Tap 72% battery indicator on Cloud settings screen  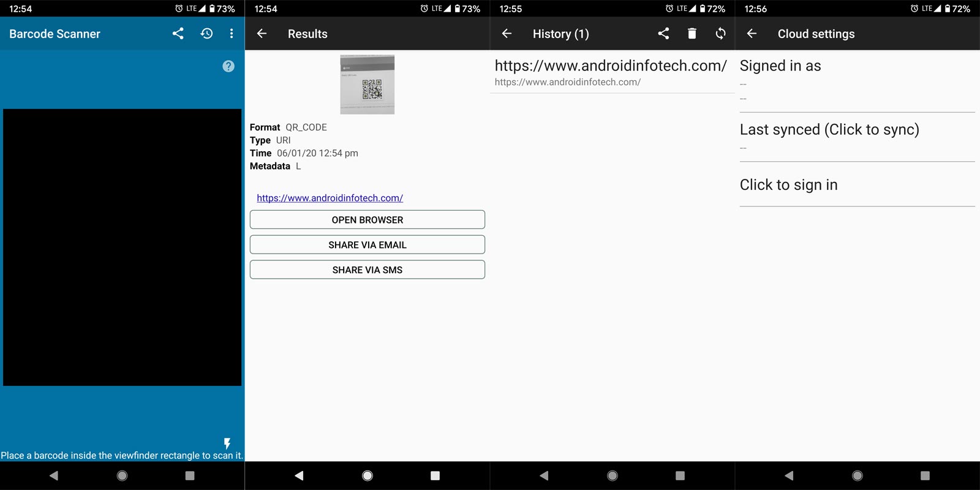pyautogui.click(x=957, y=9)
